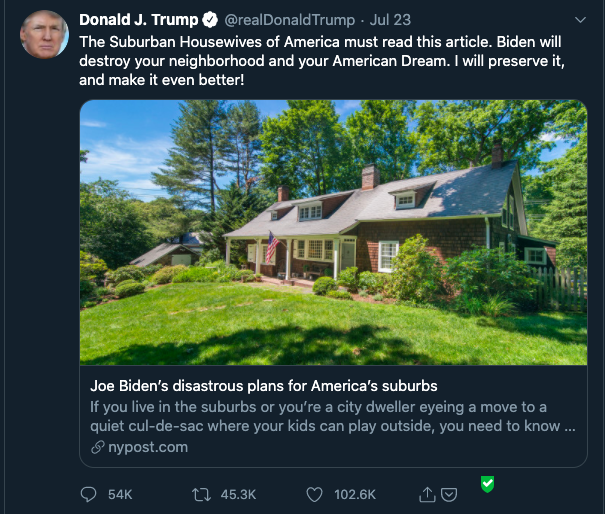
Task: Open the house photo in the article card
Action: coord(333,232)
